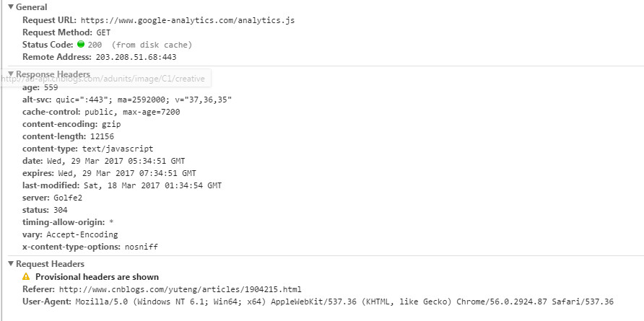Screen dimensions: 644x321
Task: Select the content-encoding gzip value
Action: (x=111, y=124)
